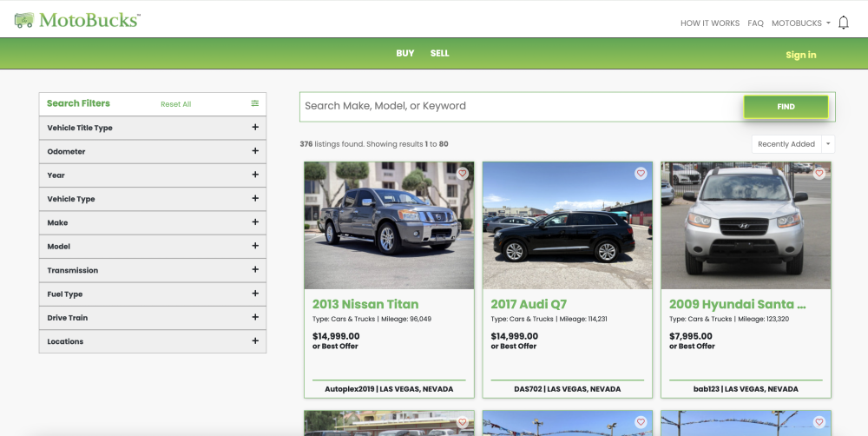Image resolution: width=868 pixels, height=436 pixels.
Task: Click the 376 listings found text
Action: (332, 144)
